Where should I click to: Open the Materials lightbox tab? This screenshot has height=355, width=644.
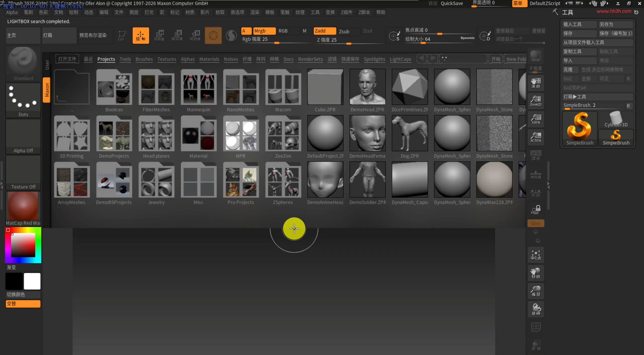(209, 59)
